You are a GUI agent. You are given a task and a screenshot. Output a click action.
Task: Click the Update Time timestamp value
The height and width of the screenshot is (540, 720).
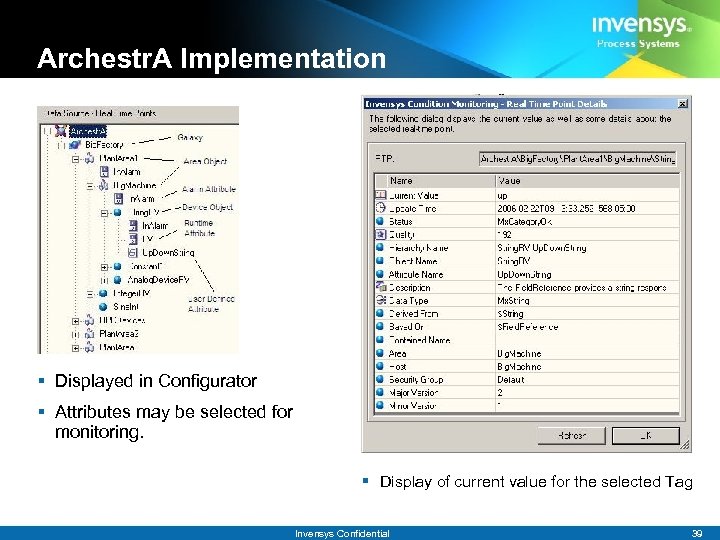tap(566, 208)
